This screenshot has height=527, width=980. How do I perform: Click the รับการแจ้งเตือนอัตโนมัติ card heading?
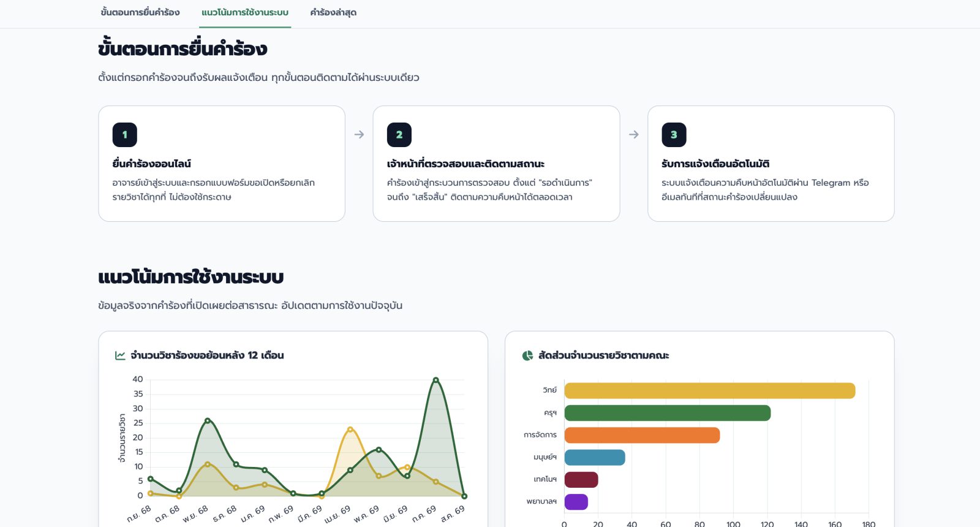pyautogui.click(x=715, y=164)
